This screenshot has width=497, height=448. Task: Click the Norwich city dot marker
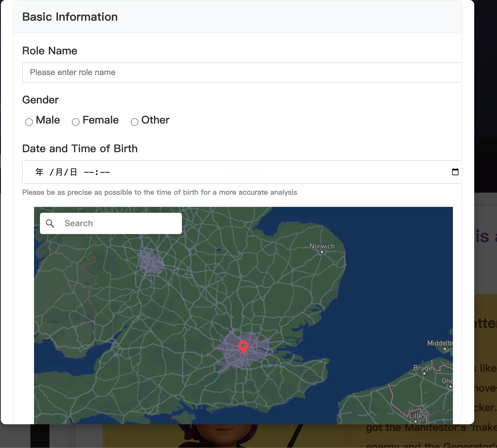(322, 251)
